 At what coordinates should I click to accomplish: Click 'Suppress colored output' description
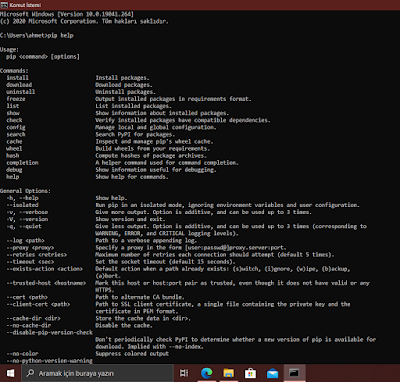tap(132, 354)
